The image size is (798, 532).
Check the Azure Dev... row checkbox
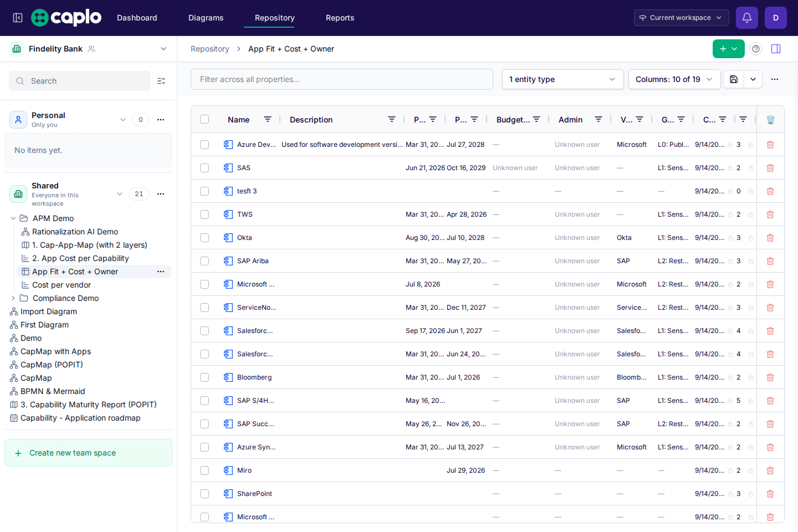click(204, 145)
